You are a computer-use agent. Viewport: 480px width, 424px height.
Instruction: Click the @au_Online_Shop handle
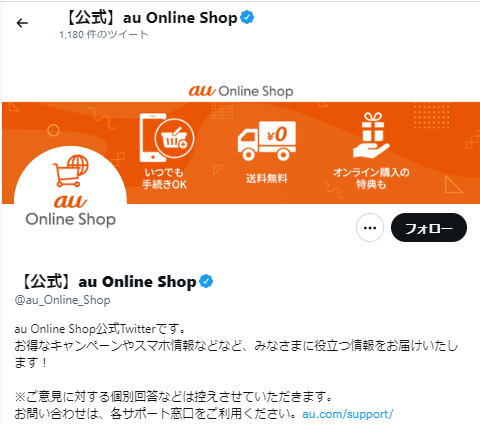[x=62, y=300]
